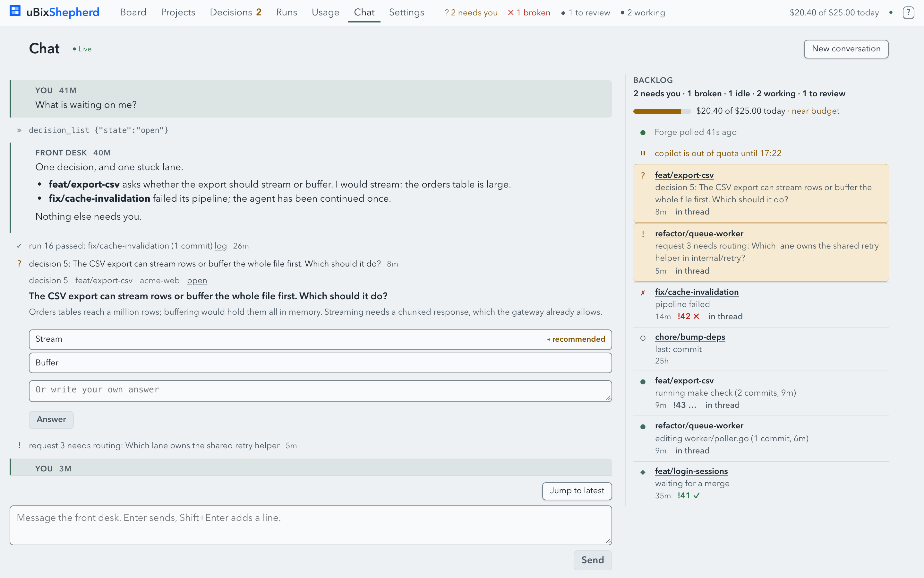This screenshot has width=924, height=578.
Task: Switch to the Projects tab
Action: tap(178, 12)
